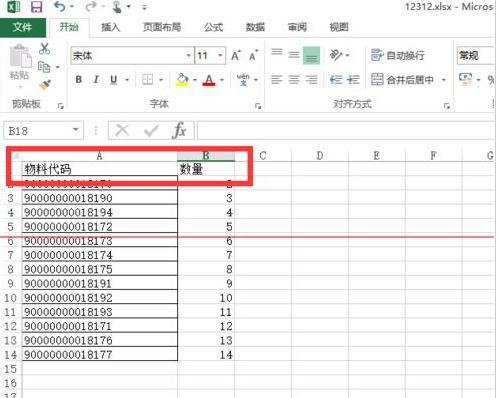Open the Name Box dropdown arrow
This screenshot has width=500, height=398.
[x=76, y=129]
